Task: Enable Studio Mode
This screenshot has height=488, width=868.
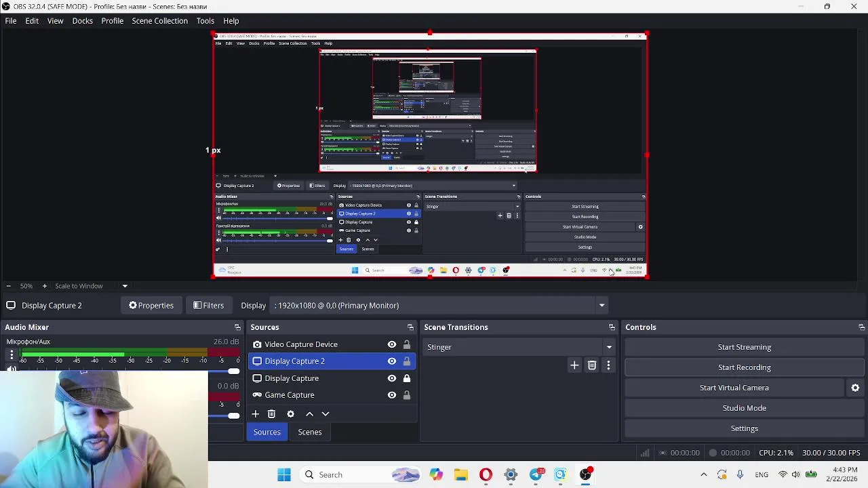Action: (x=745, y=408)
